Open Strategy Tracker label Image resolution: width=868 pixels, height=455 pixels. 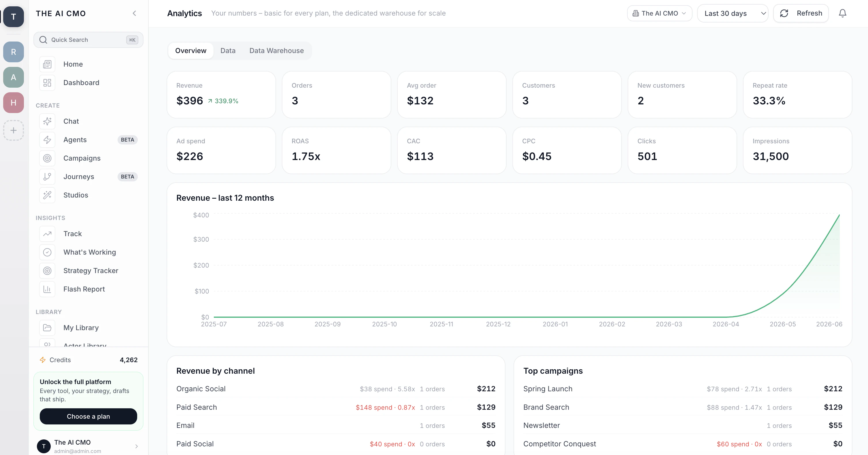tap(91, 271)
